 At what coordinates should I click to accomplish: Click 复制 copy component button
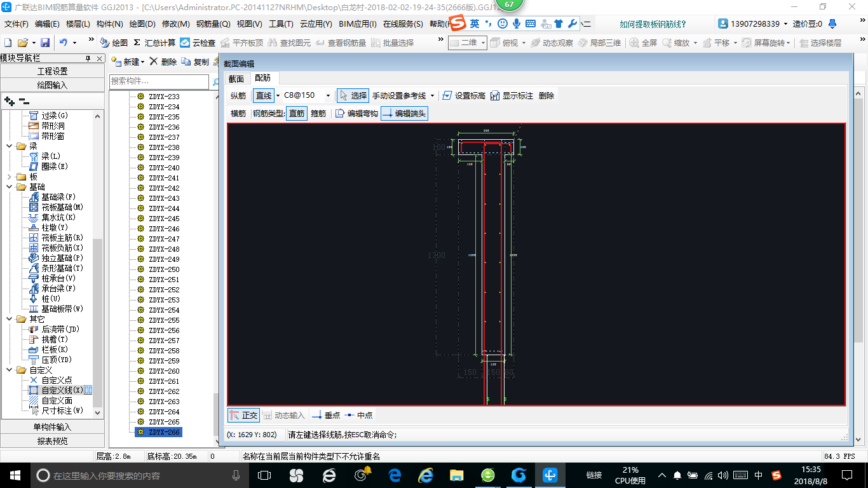coord(195,62)
